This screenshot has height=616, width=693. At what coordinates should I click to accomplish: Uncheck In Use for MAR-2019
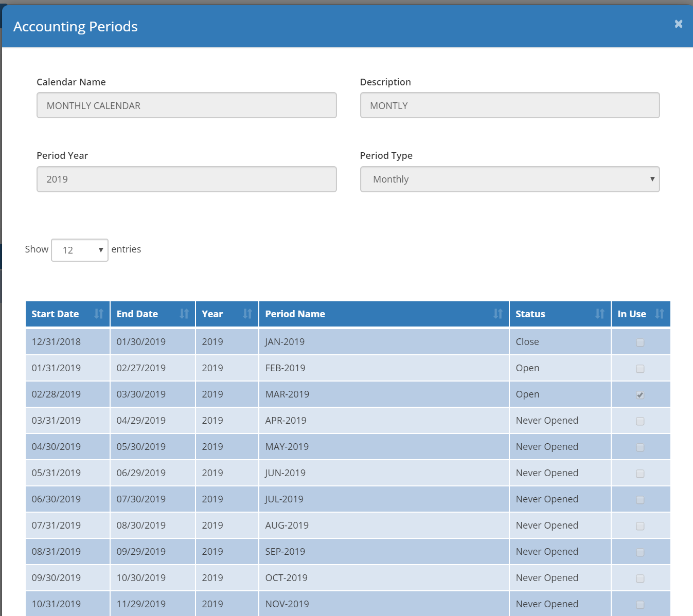(x=640, y=395)
